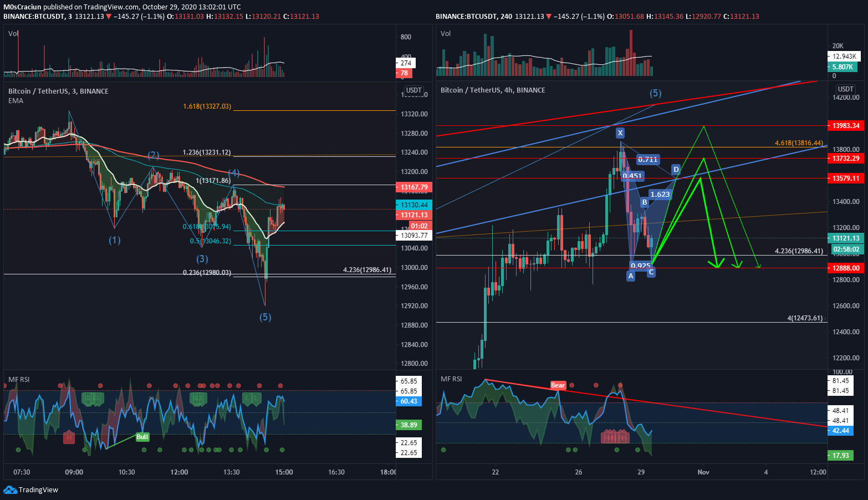Click the Bitcoin / TetherUS, 4h, BINANCE title
Image resolution: width=868 pixels, height=500 pixels.
pos(493,90)
